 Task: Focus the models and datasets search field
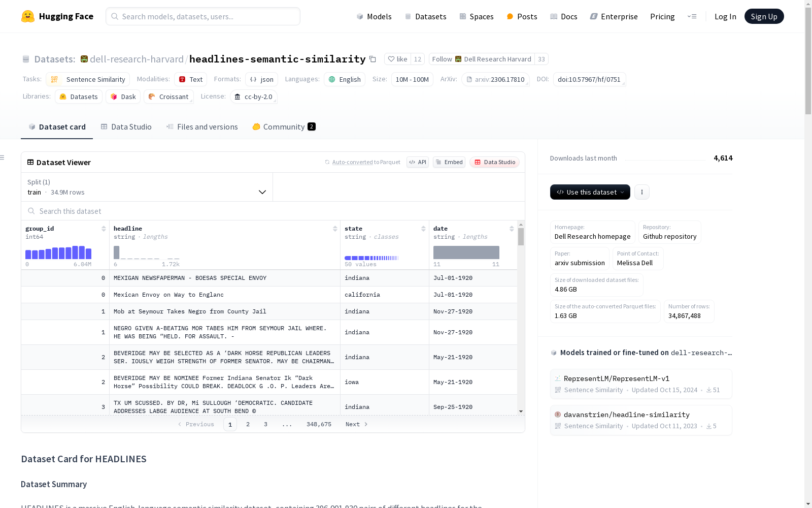[203, 16]
